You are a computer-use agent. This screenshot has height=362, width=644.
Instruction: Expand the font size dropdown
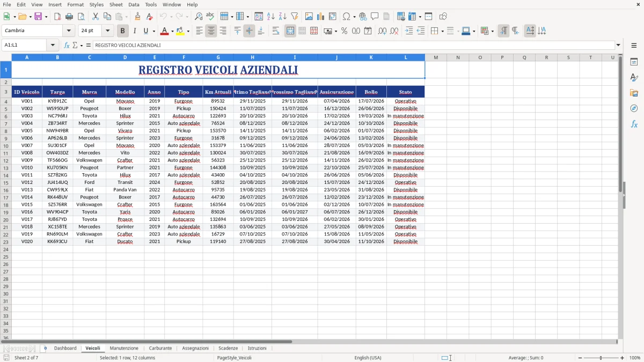coord(107,31)
